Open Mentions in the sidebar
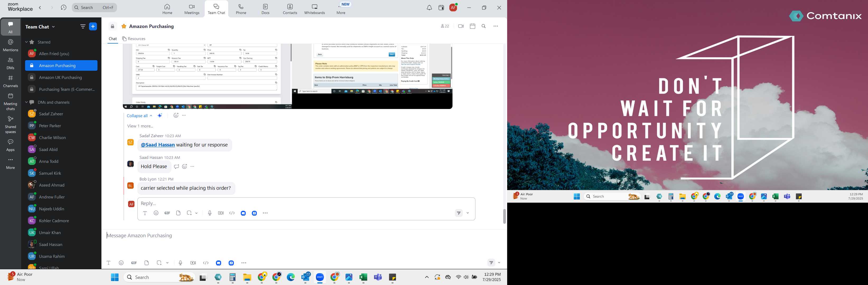The image size is (868, 285). pos(11,45)
